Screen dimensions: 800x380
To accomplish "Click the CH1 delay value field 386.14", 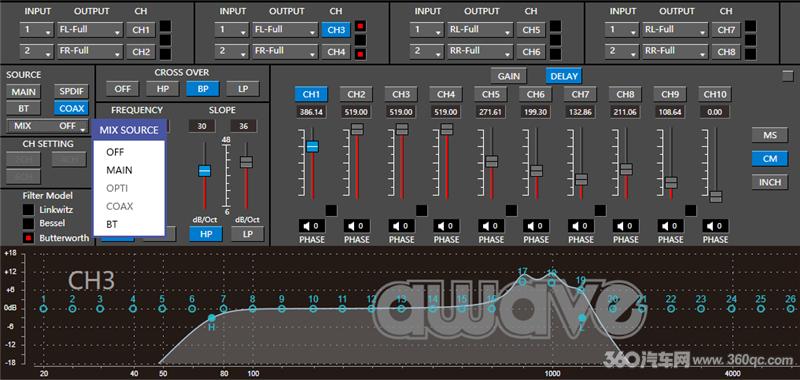I will (x=311, y=112).
